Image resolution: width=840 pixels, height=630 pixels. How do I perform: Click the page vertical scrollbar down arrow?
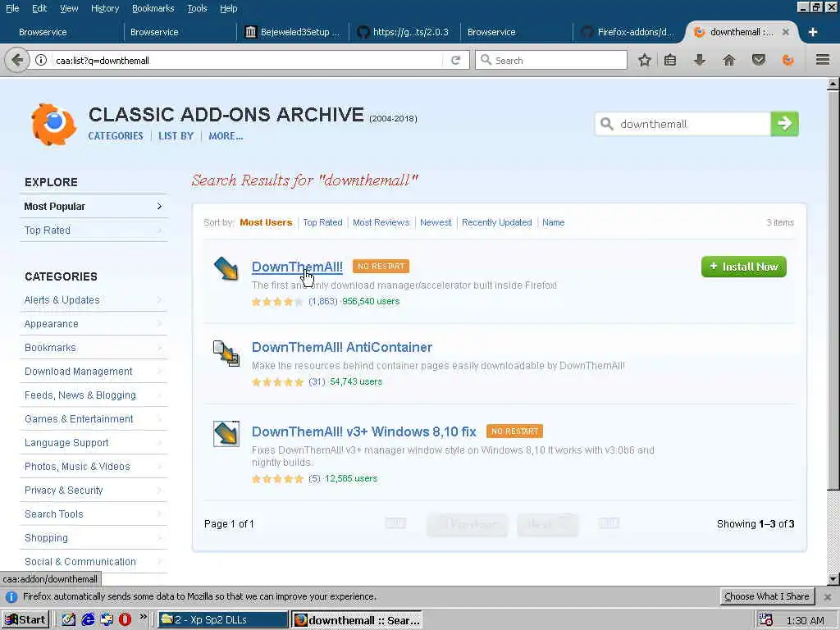pyautogui.click(x=833, y=579)
